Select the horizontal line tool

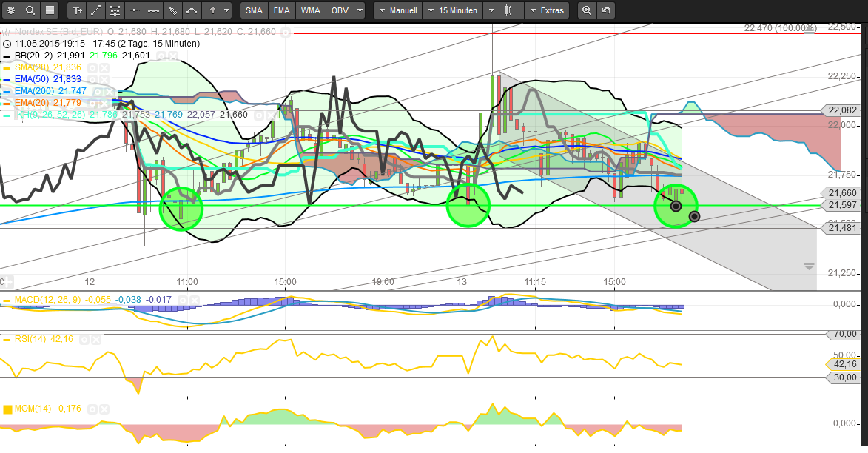(x=134, y=10)
